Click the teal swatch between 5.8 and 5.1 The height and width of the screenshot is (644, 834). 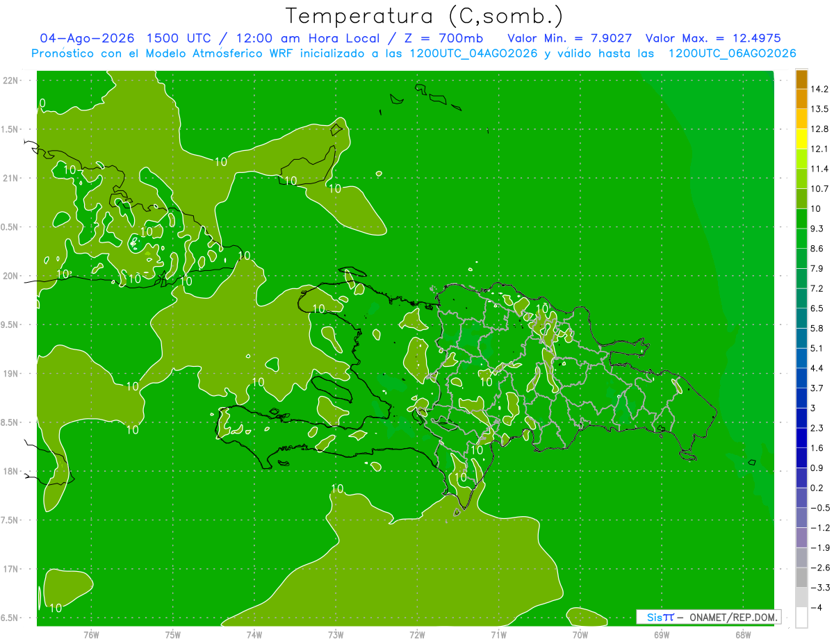tap(801, 338)
